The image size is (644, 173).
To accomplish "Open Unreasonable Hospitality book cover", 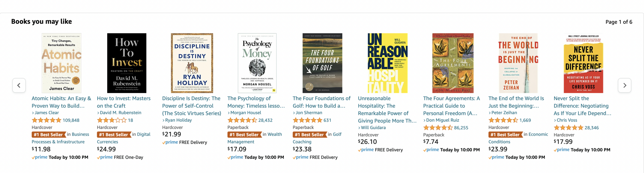I will click(x=387, y=63).
